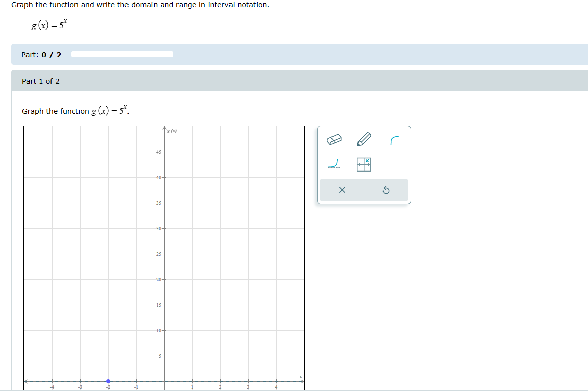Click the equation g(x) = 5^x
588x391 pixels.
(48, 23)
